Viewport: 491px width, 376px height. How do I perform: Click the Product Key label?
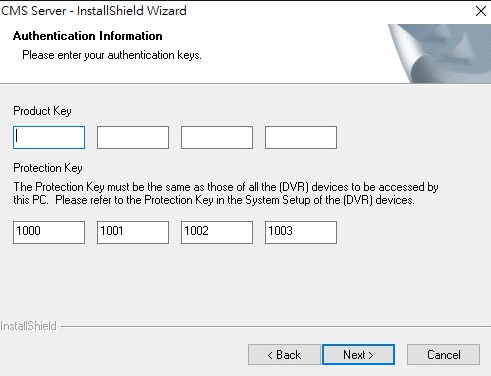42,111
